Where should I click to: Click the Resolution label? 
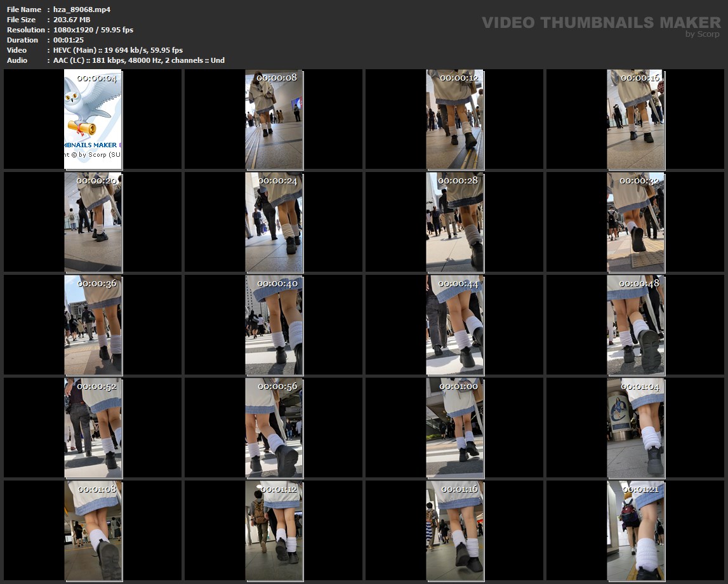point(25,30)
